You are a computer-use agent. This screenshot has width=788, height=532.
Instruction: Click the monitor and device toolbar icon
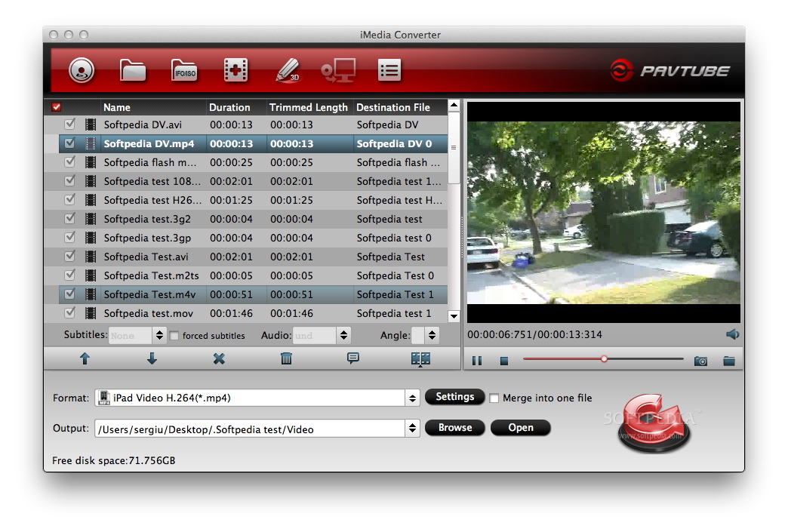coord(338,70)
